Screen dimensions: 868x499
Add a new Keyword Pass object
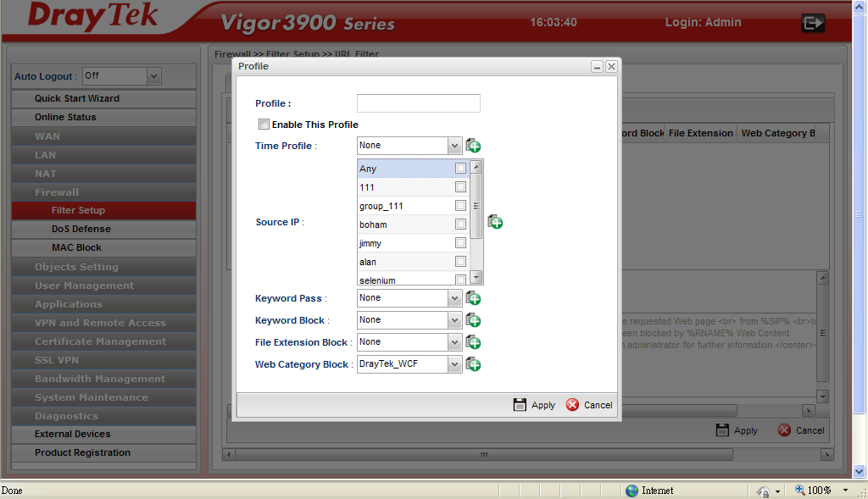coord(473,299)
